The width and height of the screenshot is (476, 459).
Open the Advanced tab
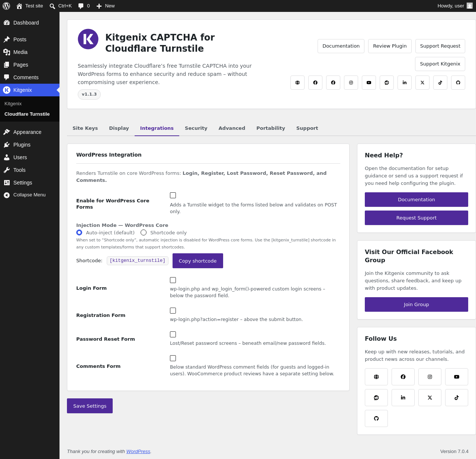point(232,128)
